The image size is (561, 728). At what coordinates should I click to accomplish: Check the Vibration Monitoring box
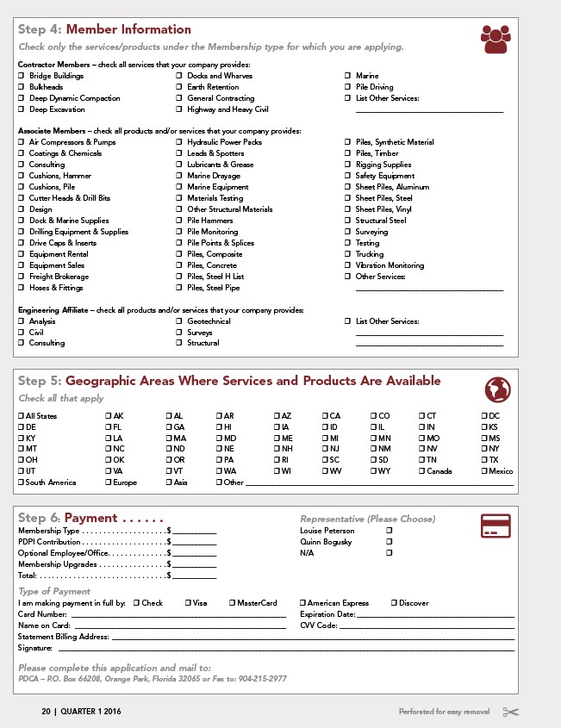pos(348,265)
